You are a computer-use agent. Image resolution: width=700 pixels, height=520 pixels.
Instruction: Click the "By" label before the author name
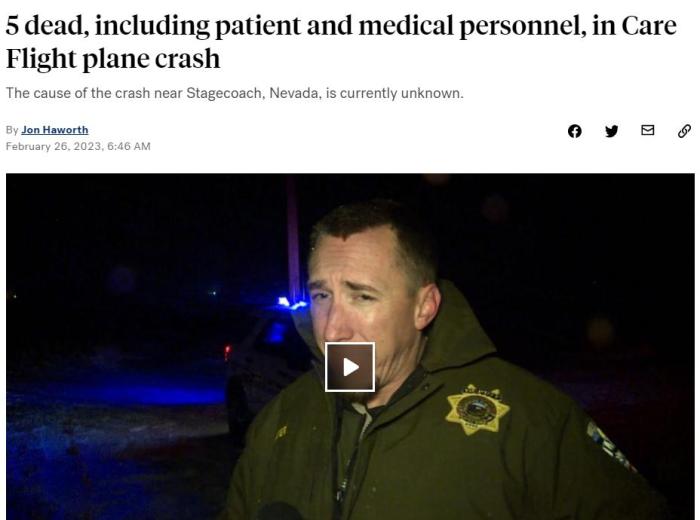12,130
